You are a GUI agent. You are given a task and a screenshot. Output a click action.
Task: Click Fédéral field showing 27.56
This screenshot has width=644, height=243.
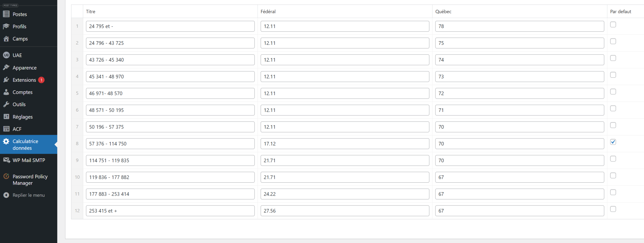345,211
